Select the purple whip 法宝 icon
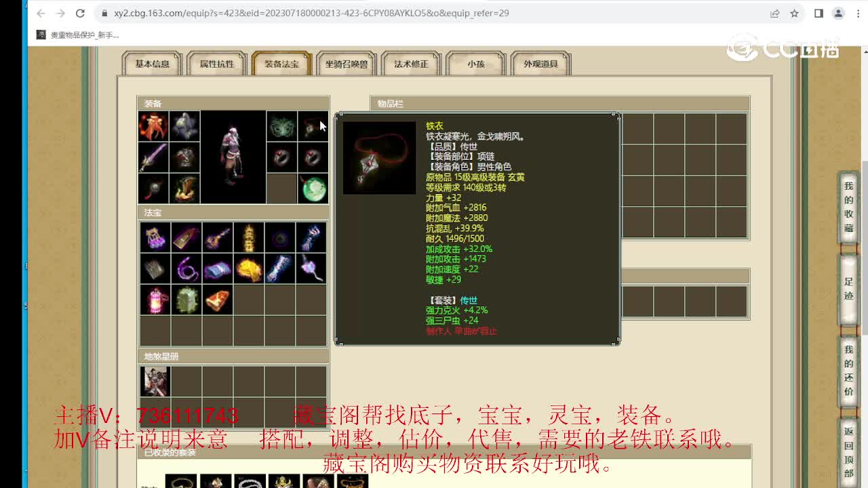868x488 pixels. pyautogui.click(x=186, y=268)
